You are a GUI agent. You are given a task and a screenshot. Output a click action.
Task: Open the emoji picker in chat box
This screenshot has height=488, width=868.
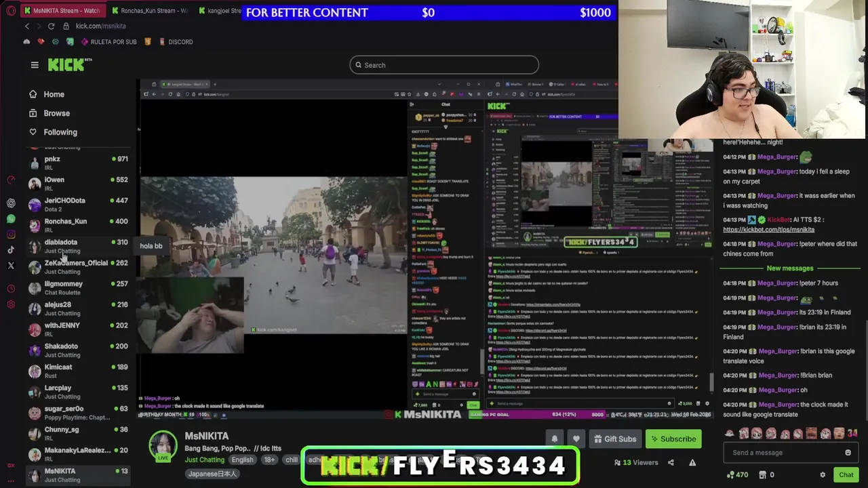pyautogui.click(x=848, y=453)
